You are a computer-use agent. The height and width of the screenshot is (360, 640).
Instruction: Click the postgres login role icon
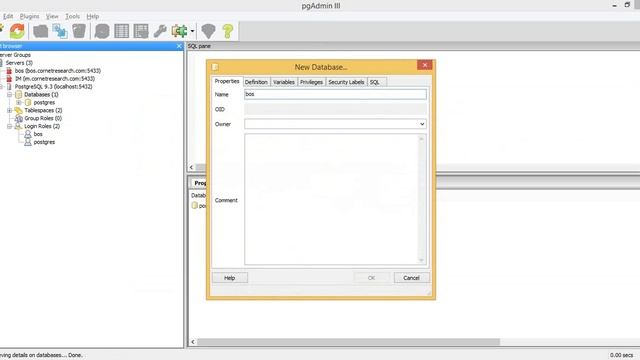click(x=28, y=142)
